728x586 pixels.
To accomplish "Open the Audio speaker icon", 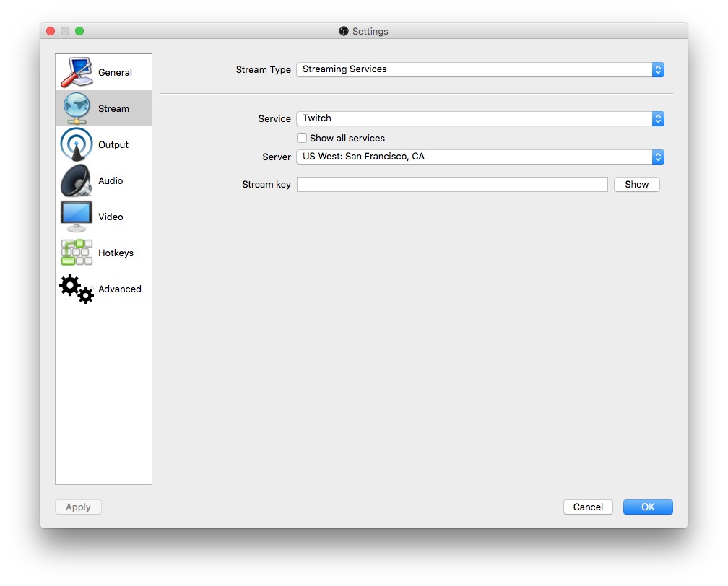I will point(77,180).
